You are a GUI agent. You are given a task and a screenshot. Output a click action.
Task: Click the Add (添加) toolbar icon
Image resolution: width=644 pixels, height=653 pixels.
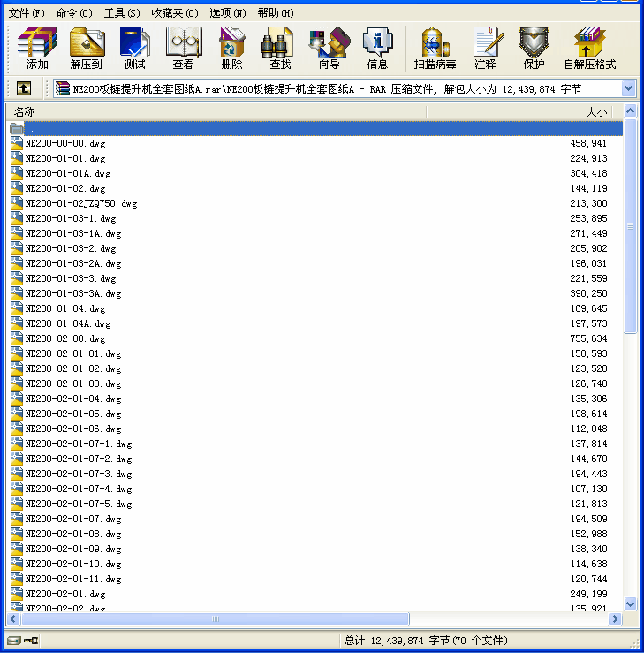(x=37, y=48)
